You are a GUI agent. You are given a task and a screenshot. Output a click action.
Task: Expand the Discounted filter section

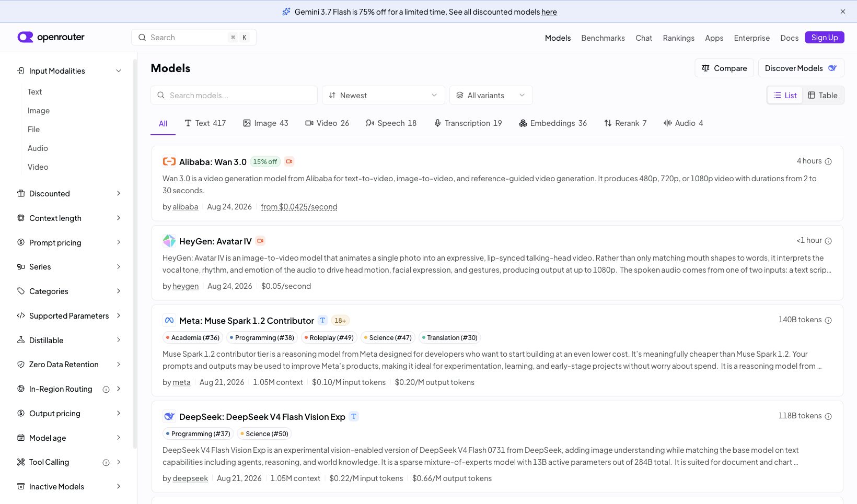click(69, 193)
